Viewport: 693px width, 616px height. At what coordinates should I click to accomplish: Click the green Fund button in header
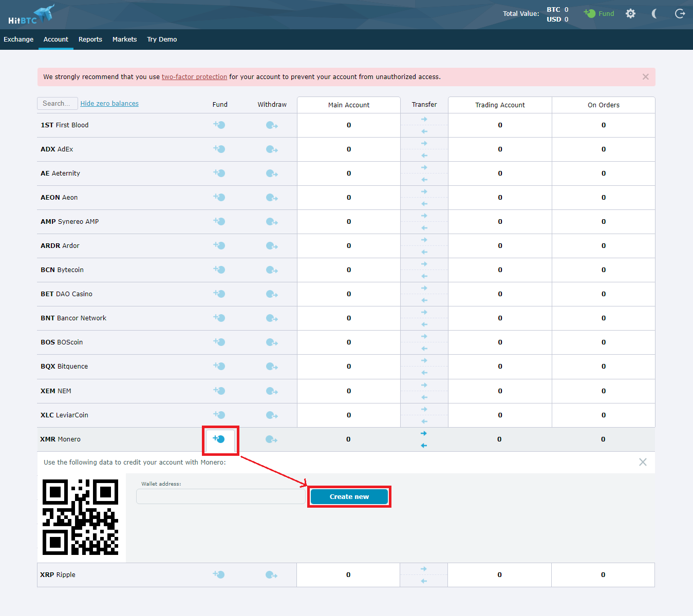pyautogui.click(x=599, y=14)
